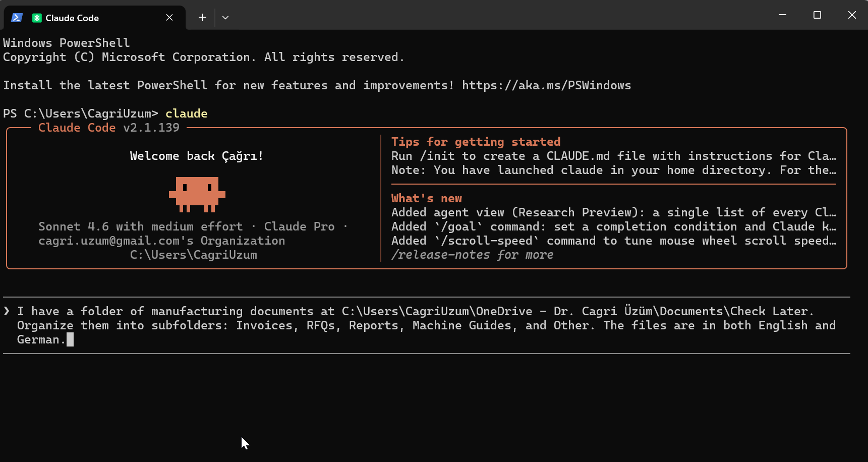Screen dimensions: 868x462
Task: Click 'Tips for getting started' heading
Action: click(476, 142)
